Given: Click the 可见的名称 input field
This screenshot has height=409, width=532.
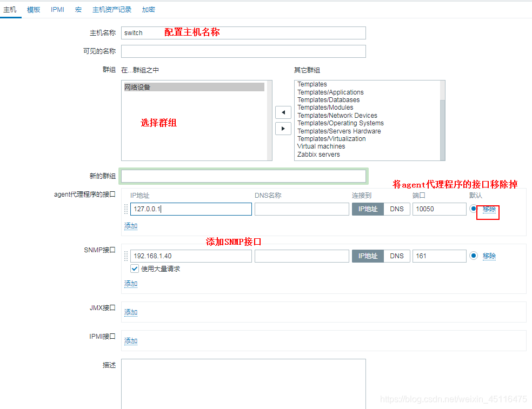Looking at the screenshot, I should pyautogui.click(x=243, y=51).
